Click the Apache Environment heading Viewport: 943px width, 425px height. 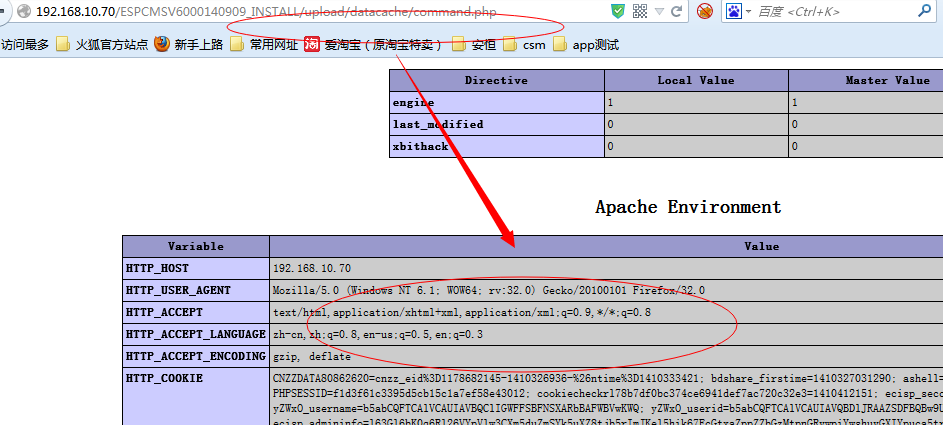tap(689, 207)
